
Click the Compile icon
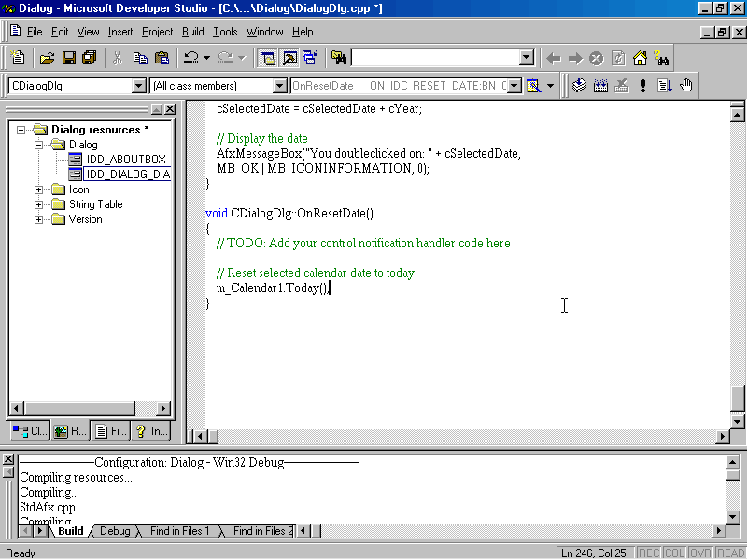[x=579, y=86]
